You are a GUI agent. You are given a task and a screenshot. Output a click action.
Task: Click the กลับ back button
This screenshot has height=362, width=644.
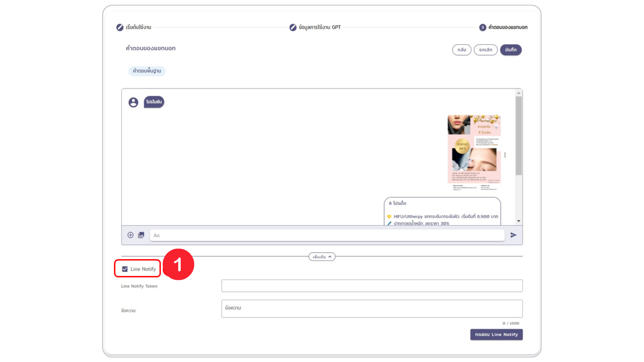pyautogui.click(x=462, y=50)
